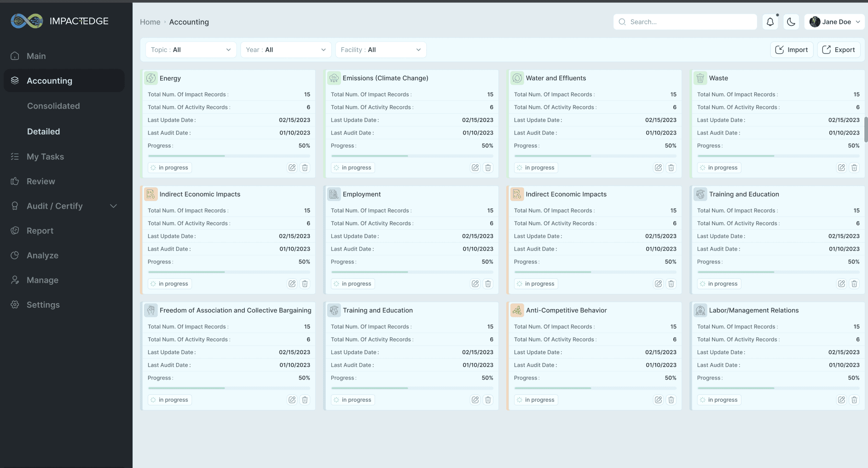Delete the Energy card
Image resolution: width=868 pixels, height=468 pixels.
[305, 168]
